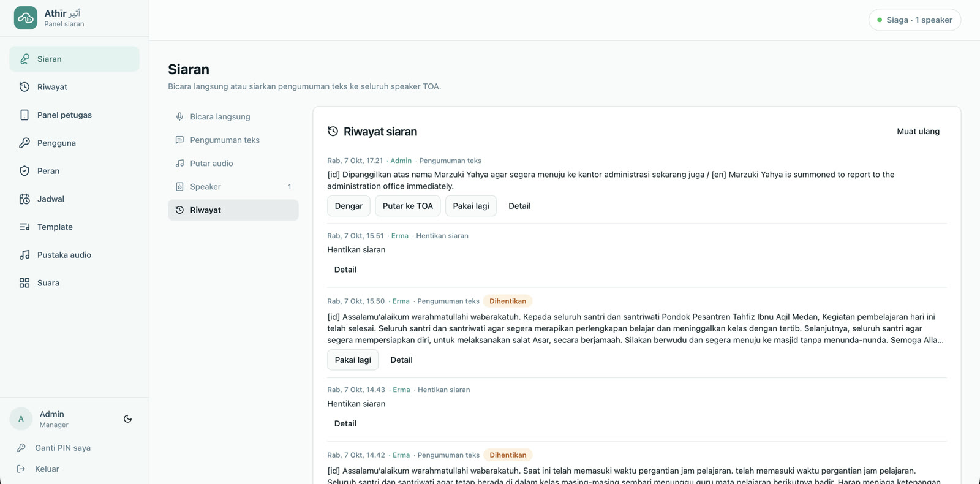980x484 pixels.
Task: Click the Dihentikan badge on 15.50 entry
Action: [508, 301]
